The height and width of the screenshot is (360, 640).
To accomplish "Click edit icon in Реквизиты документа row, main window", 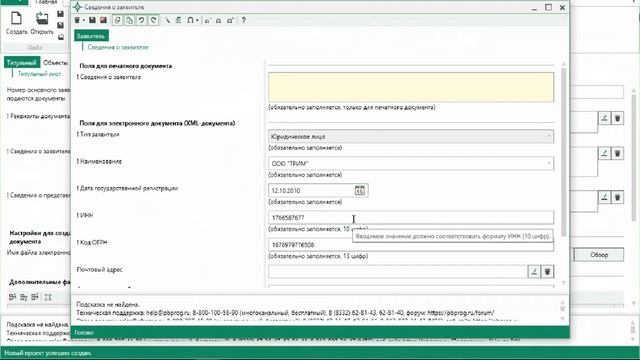I will pos(604,118).
